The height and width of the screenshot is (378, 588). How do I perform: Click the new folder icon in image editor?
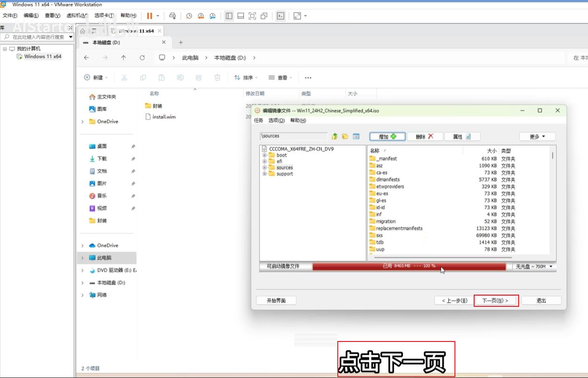coord(345,136)
